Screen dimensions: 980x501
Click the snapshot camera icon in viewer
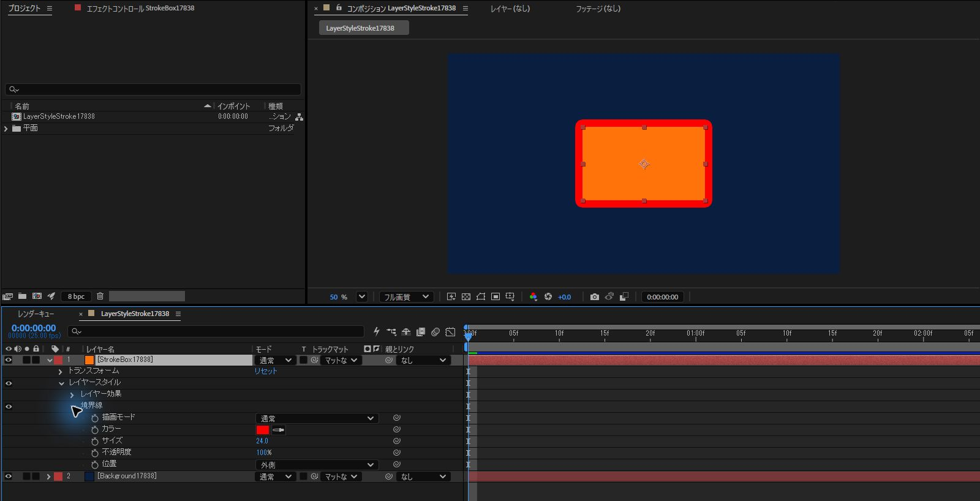coord(594,296)
